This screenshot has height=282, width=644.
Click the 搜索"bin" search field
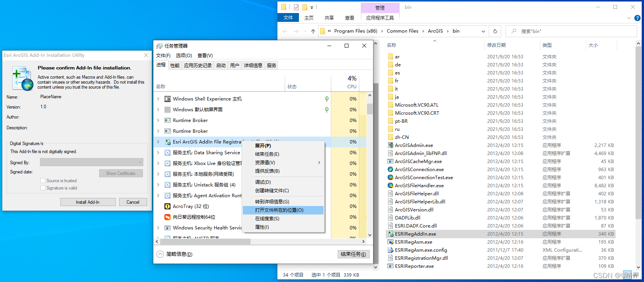point(571,31)
